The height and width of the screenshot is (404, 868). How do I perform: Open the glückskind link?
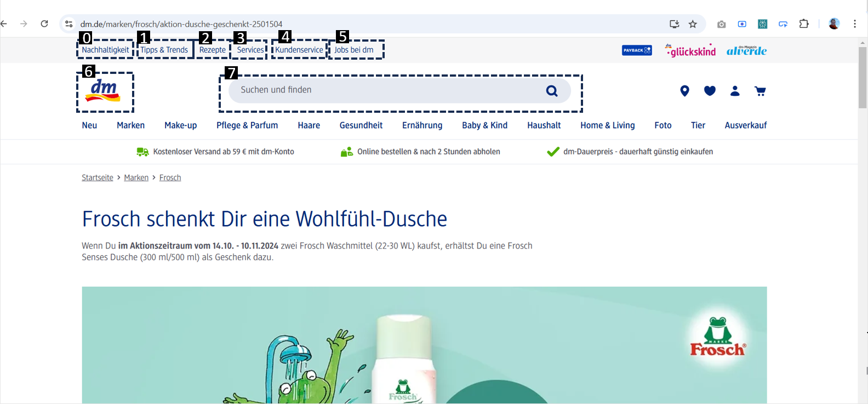[x=690, y=50]
